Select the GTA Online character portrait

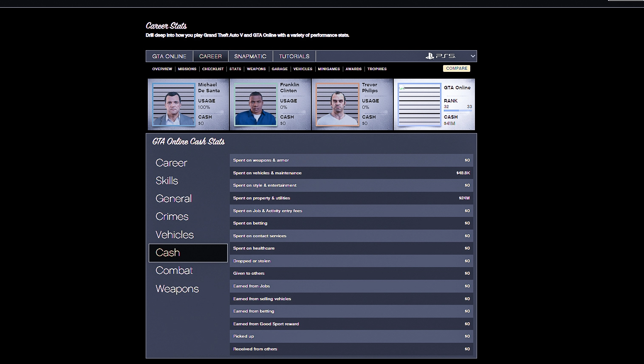pos(419,105)
